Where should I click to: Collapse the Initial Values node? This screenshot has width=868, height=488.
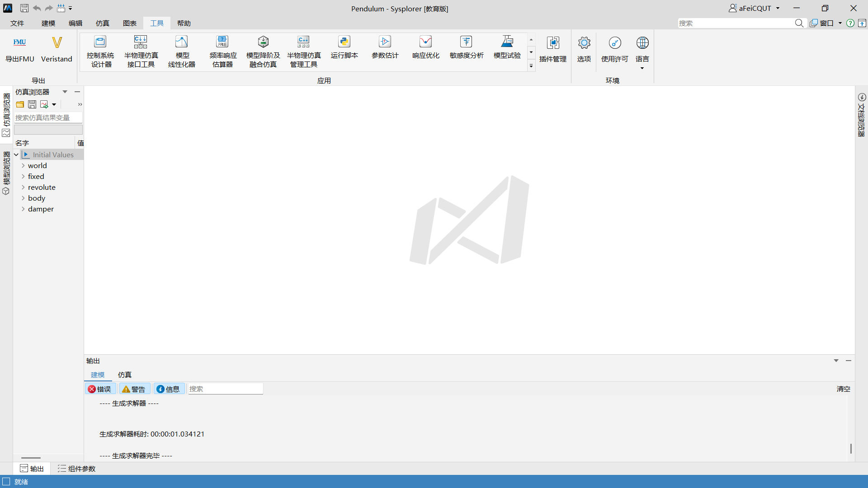[x=16, y=155]
